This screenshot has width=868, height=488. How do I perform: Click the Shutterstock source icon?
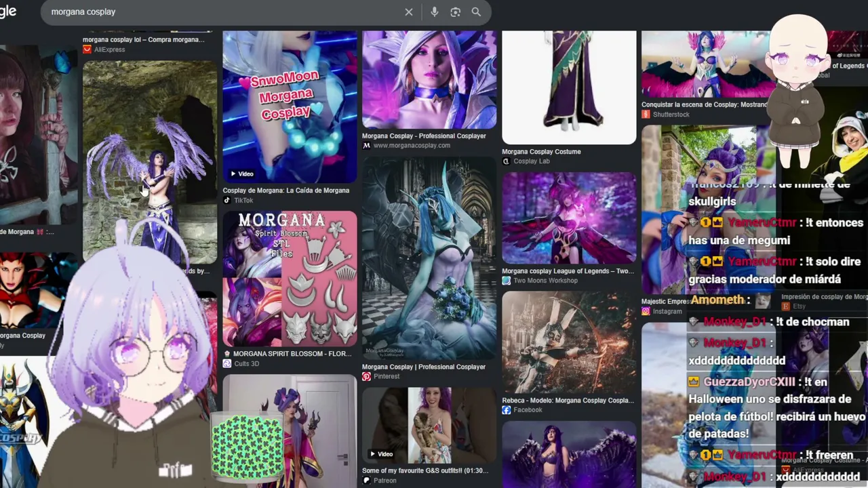tap(646, 115)
